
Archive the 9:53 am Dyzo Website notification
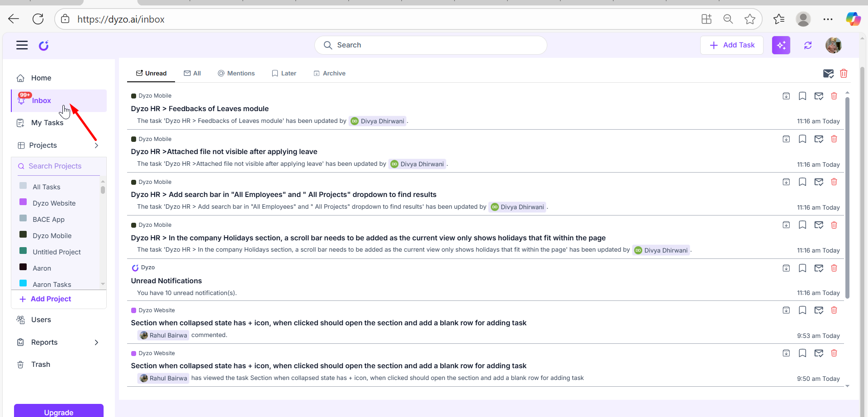[786, 310]
